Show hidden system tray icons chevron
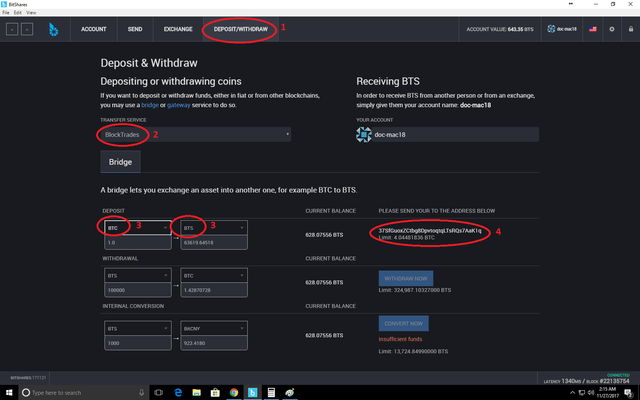640x400 pixels. click(x=572, y=393)
